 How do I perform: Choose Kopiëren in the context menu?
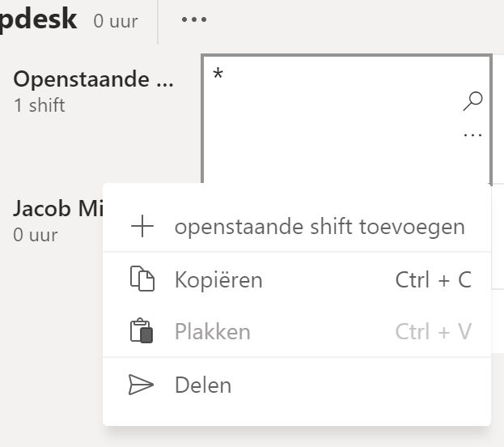pos(297,279)
